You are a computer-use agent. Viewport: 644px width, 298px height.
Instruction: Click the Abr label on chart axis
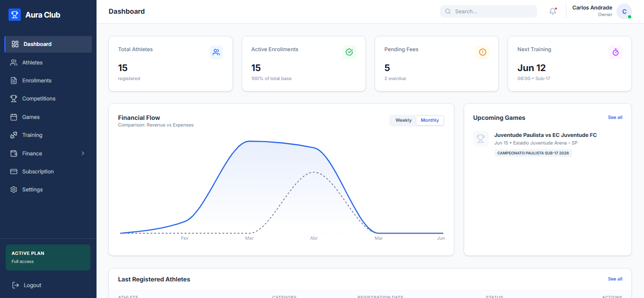pos(314,238)
